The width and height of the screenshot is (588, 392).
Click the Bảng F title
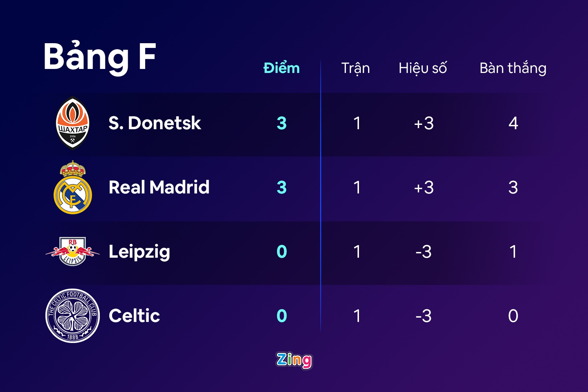100,57
